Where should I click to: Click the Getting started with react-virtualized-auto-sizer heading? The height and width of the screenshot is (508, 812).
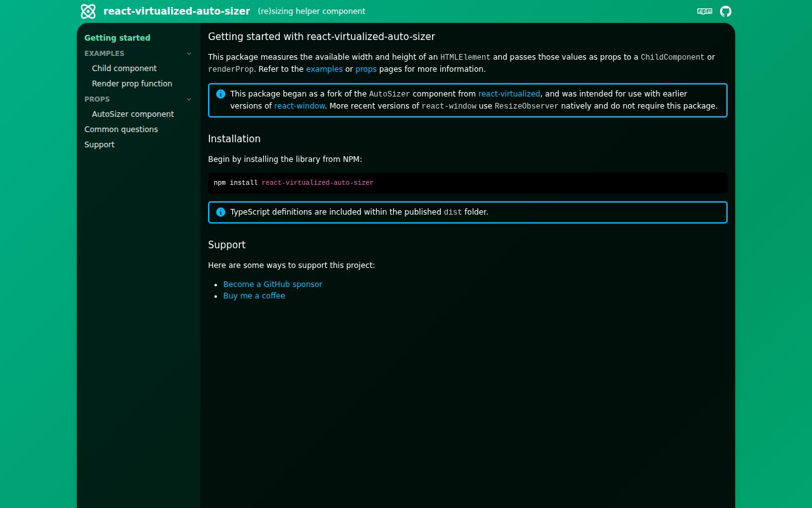click(x=322, y=37)
